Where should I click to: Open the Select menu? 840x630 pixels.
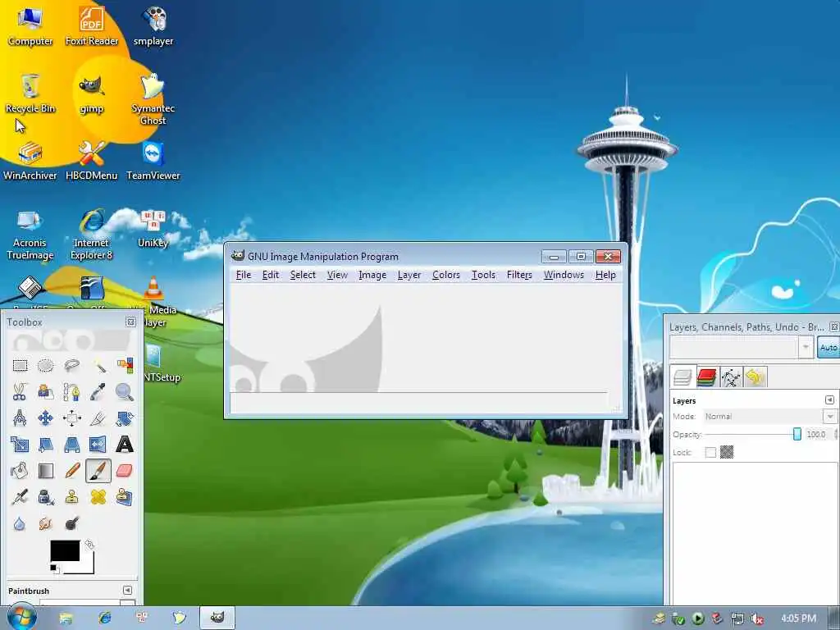pyautogui.click(x=303, y=275)
